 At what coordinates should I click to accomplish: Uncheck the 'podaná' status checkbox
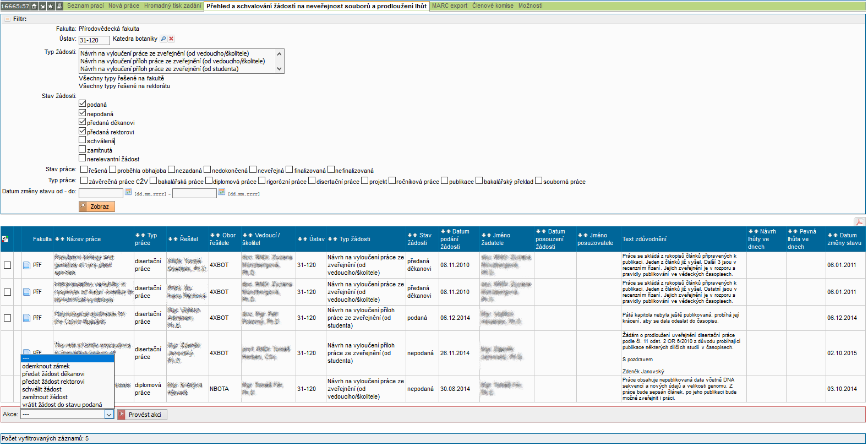(x=83, y=104)
